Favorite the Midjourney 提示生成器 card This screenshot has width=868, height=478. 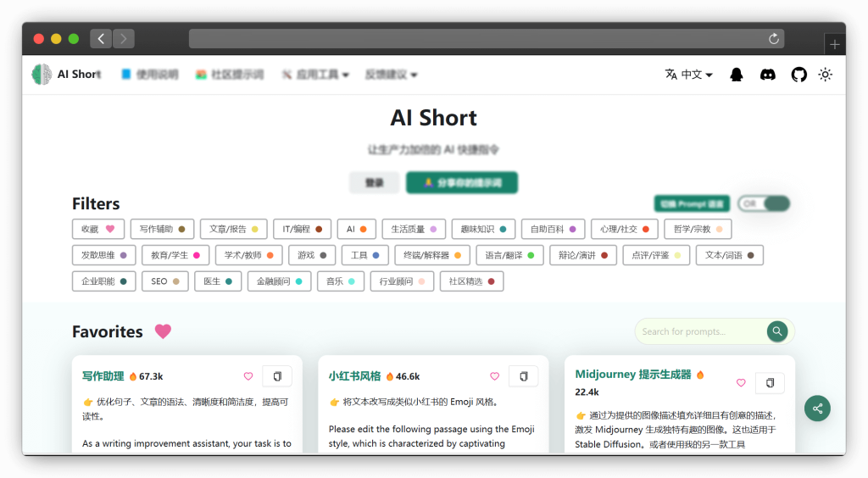coord(741,383)
